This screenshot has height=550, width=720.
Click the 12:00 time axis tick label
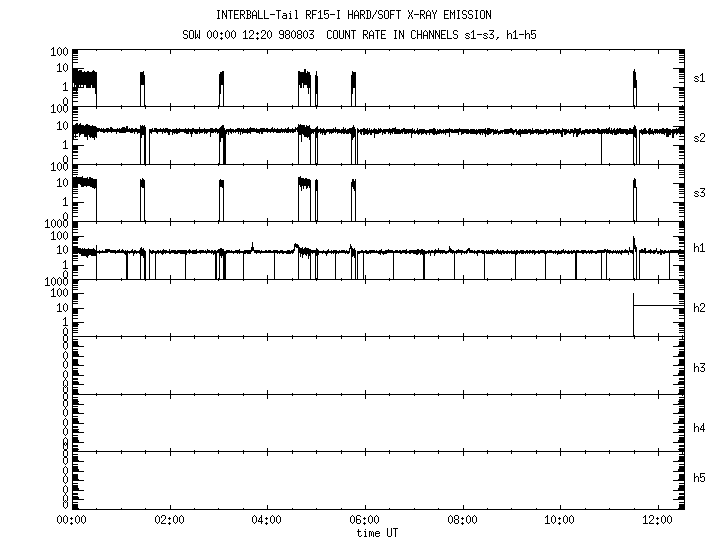[657, 520]
